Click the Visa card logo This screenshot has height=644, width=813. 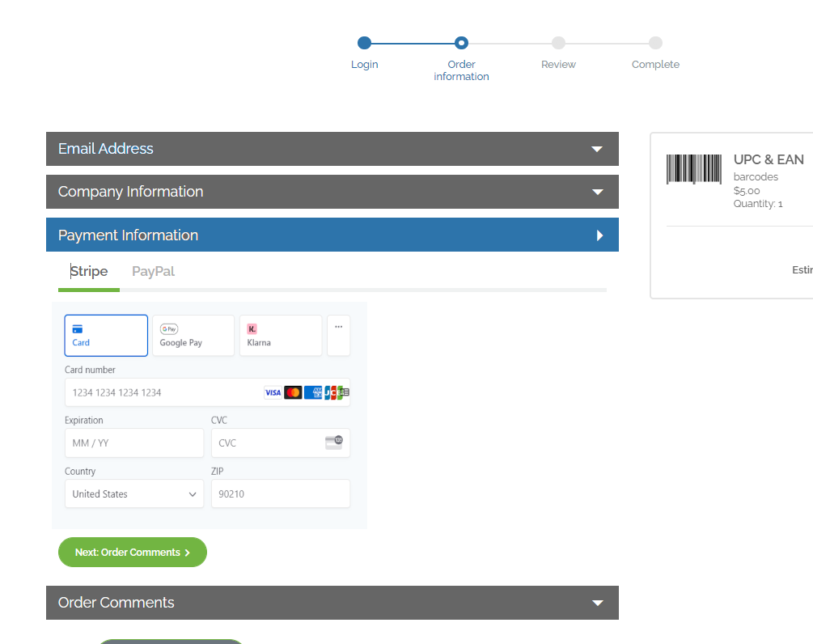(273, 392)
